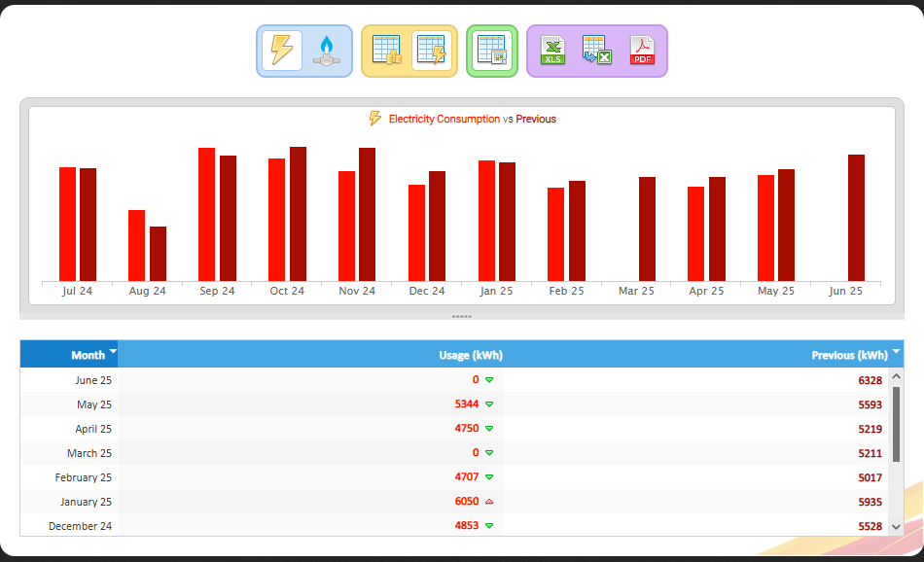924x562 pixels.
Task: Select the consumption table with lightning icon
Action: click(x=431, y=50)
